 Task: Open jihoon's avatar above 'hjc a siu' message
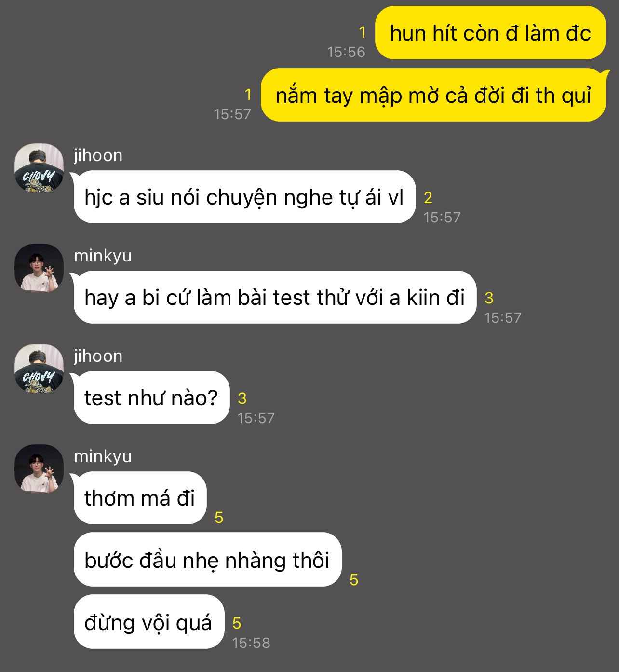(39, 167)
